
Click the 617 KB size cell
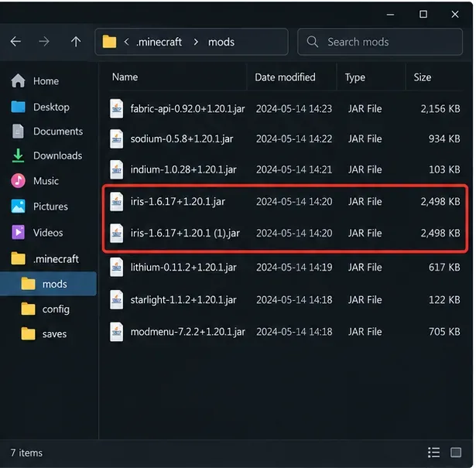click(x=444, y=267)
